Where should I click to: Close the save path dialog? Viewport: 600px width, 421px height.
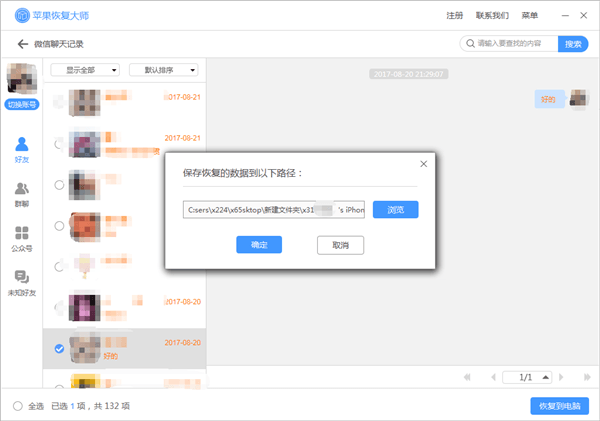(424, 164)
